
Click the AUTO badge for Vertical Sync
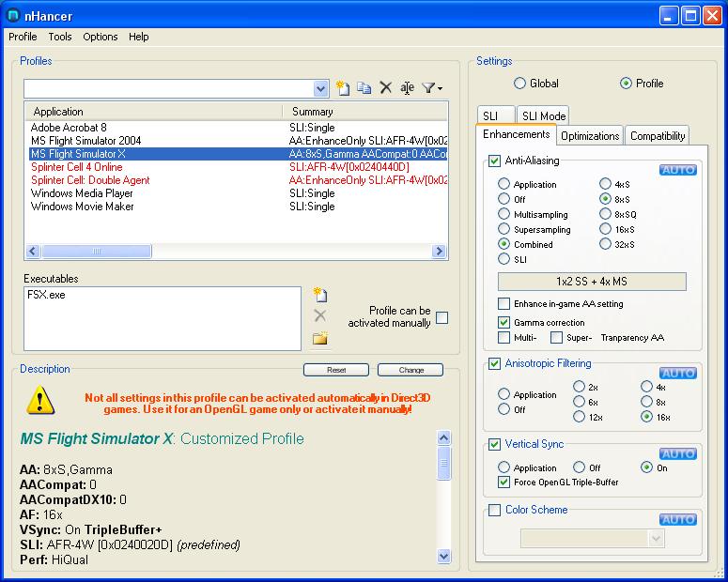677,453
